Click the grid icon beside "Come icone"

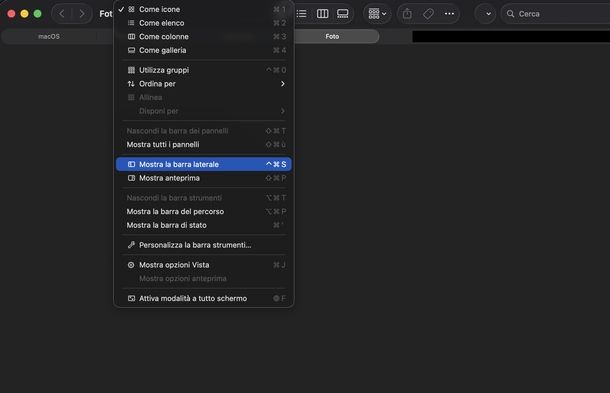pyautogui.click(x=131, y=9)
